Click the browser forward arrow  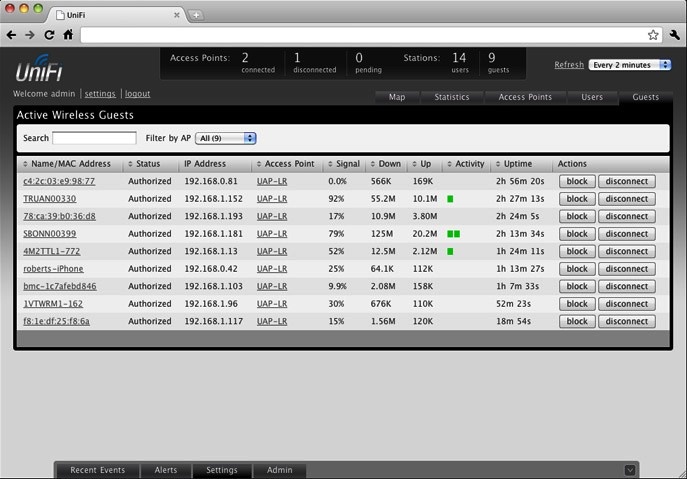(x=30, y=35)
